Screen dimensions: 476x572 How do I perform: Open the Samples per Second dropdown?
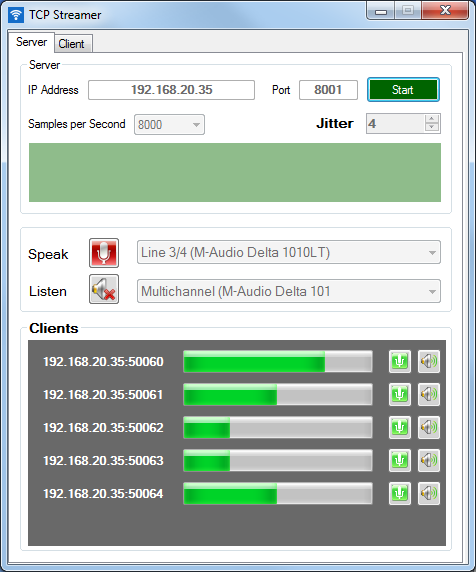[x=169, y=124]
